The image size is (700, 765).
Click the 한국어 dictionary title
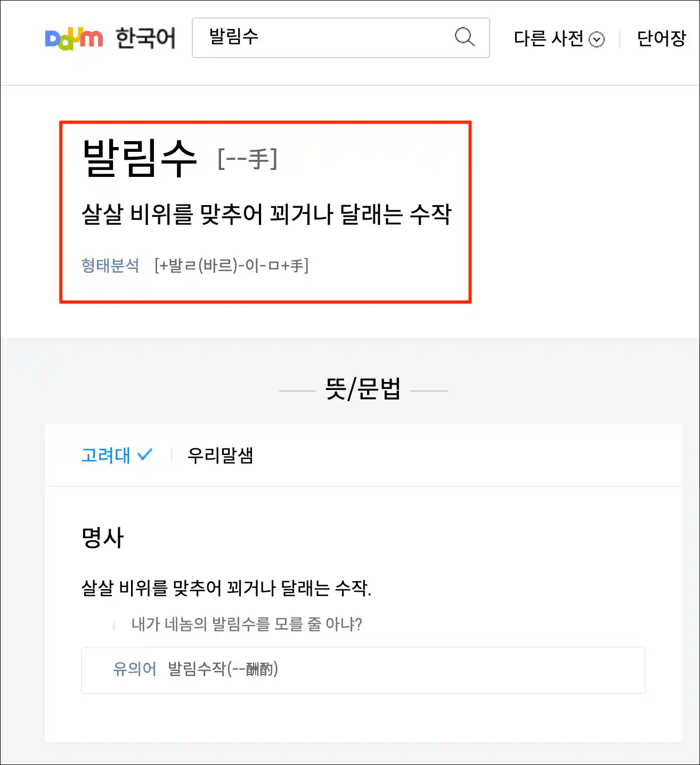pos(145,38)
